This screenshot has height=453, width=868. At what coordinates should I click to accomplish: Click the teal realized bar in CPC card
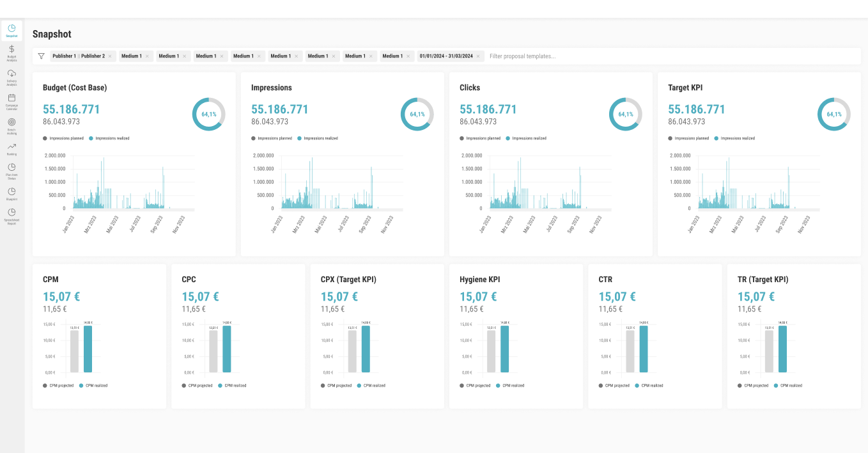226,349
